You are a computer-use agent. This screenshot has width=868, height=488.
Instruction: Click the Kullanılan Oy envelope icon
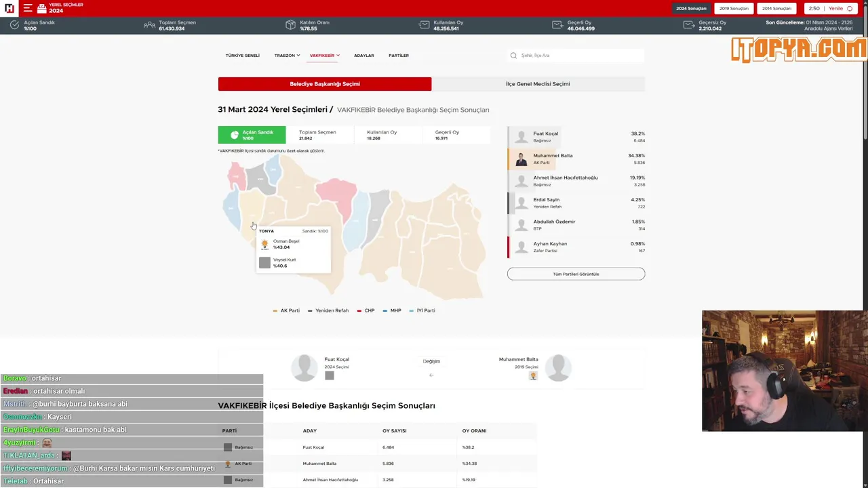[x=424, y=25]
